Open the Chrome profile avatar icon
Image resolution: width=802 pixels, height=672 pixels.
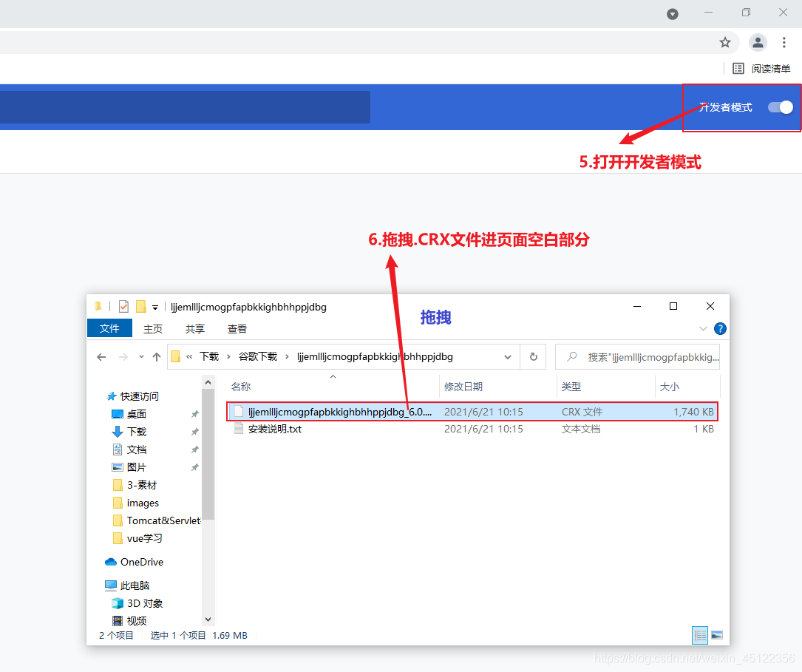(758, 42)
